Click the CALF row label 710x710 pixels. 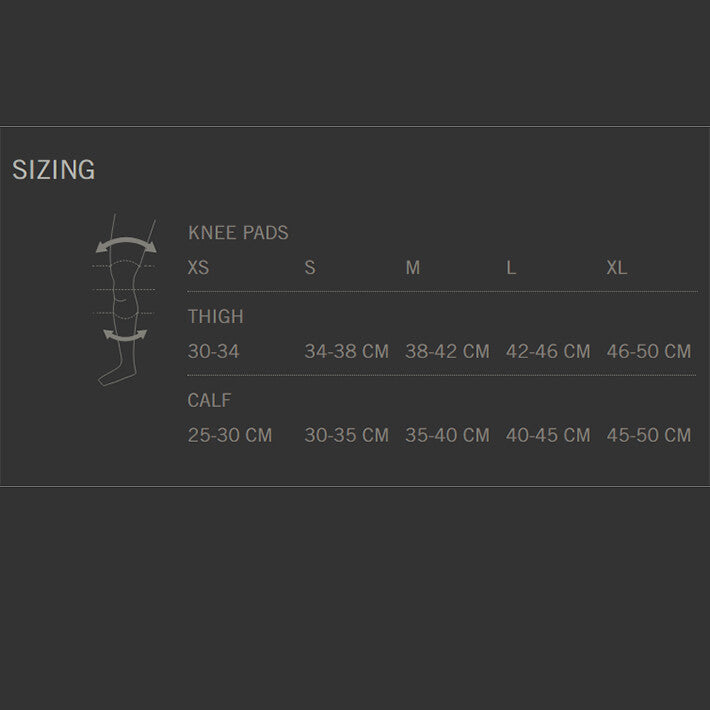[209, 401]
